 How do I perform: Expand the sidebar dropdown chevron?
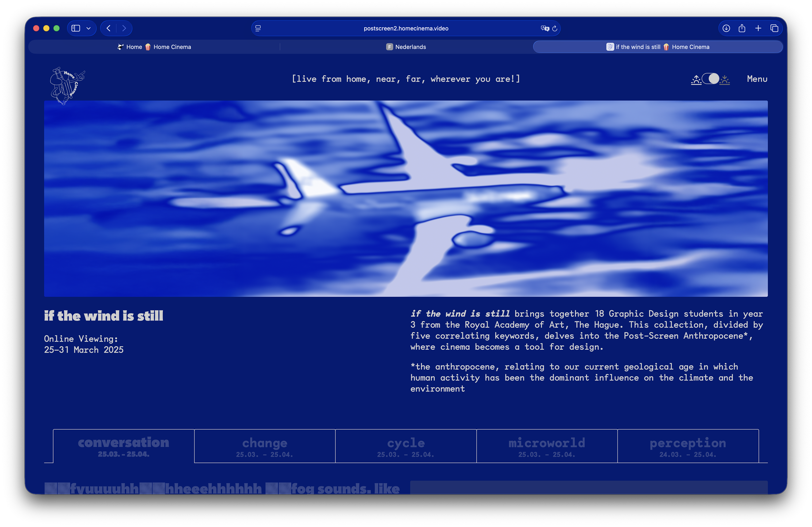coord(89,28)
